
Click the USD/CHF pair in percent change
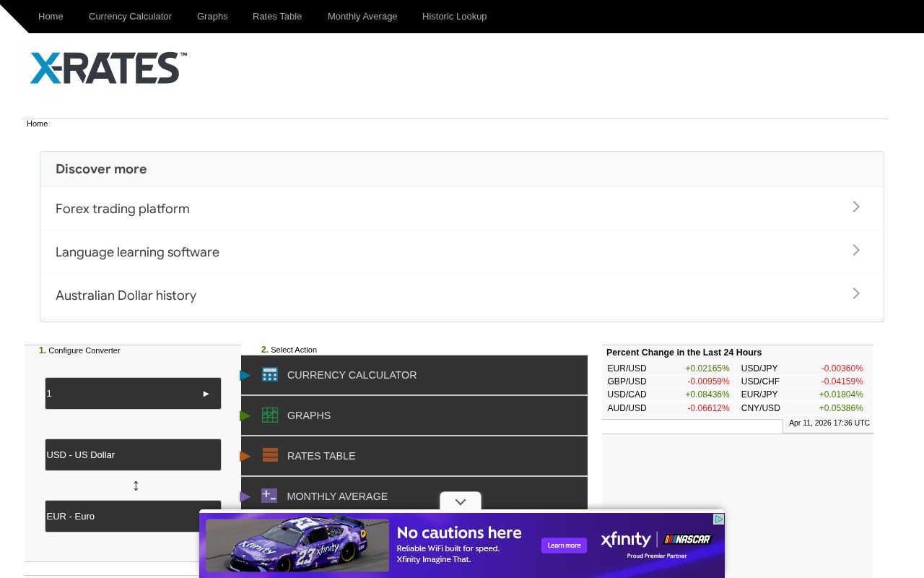pyautogui.click(x=760, y=381)
